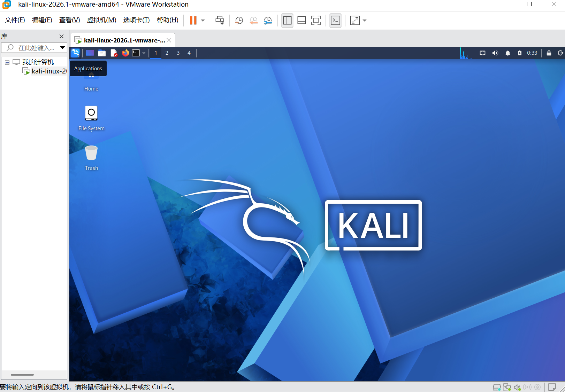
Task: Click the CPU graph monitor in panel
Action: pos(466,53)
